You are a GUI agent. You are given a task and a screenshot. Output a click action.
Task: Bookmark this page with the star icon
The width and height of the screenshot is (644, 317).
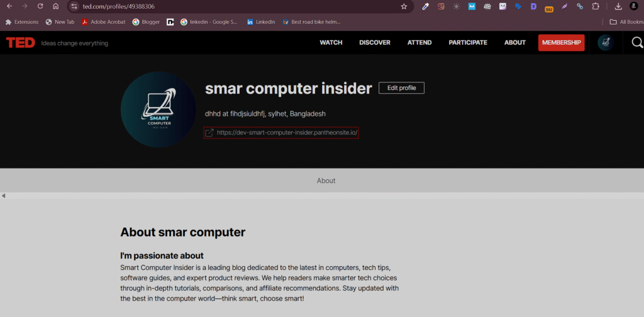tap(404, 6)
